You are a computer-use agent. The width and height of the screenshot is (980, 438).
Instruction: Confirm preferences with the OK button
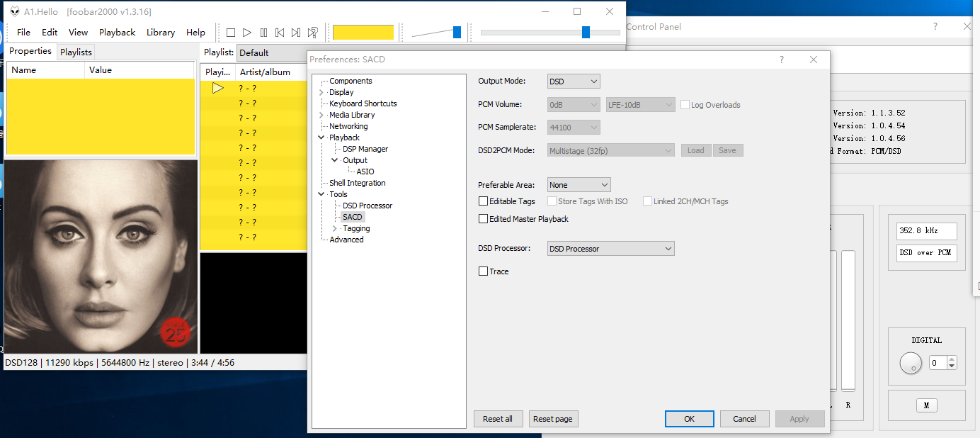pos(689,419)
